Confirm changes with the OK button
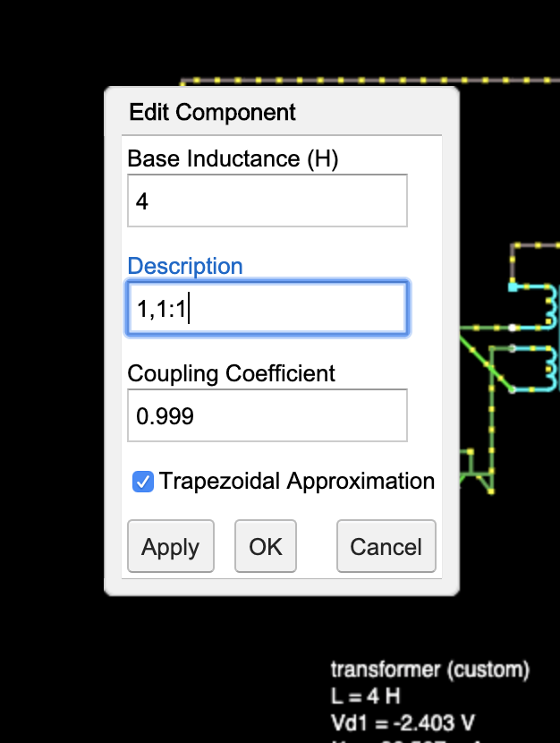Viewport: 560px width, 743px height. click(266, 546)
